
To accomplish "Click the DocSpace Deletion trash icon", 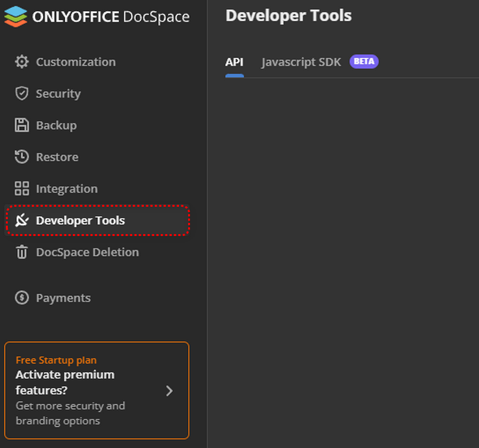I will pos(22,252).
